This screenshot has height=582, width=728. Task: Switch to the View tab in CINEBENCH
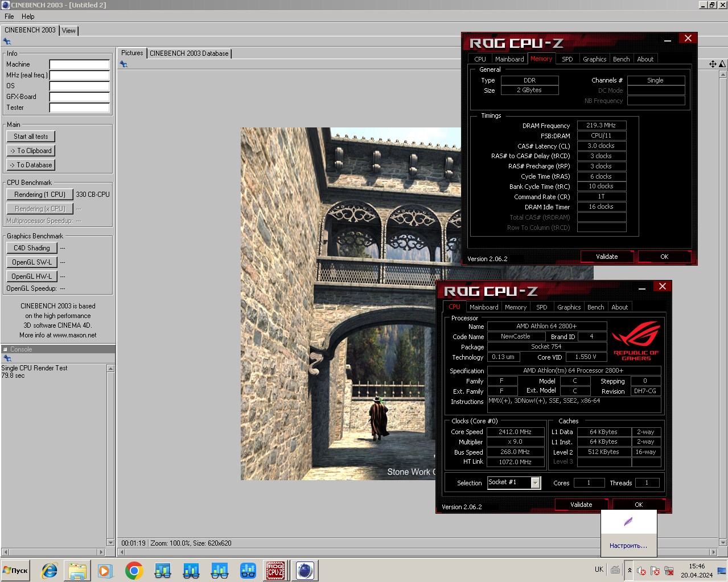[x=69, y=31]
